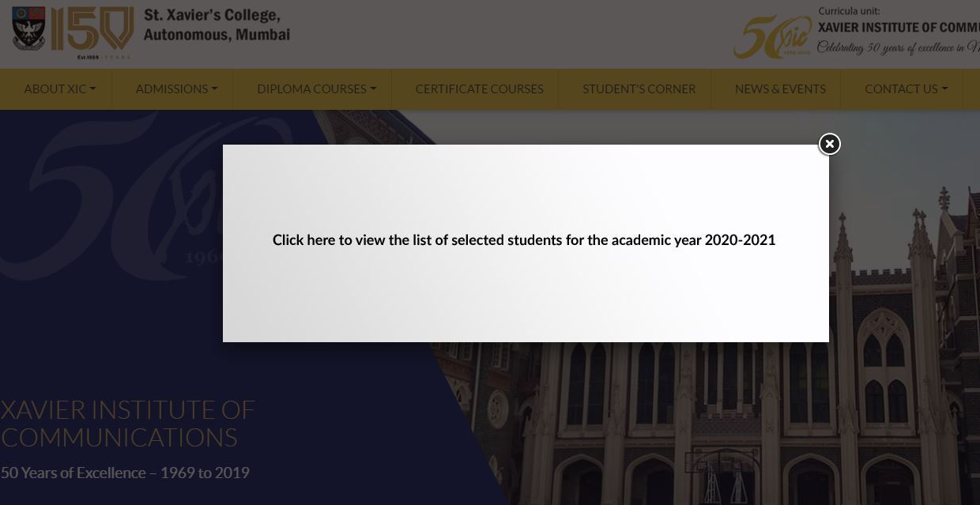Viewport: 980px width, 505px height.
Task: Select CERTIFICATE COURSES from the navigation bar
Action: click(479, 89)
